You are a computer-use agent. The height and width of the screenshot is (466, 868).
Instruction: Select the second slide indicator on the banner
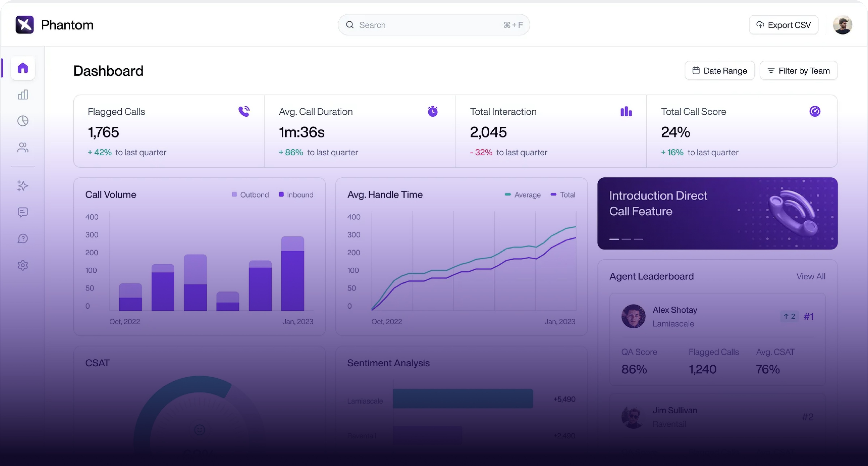click(x=626, y=239)
